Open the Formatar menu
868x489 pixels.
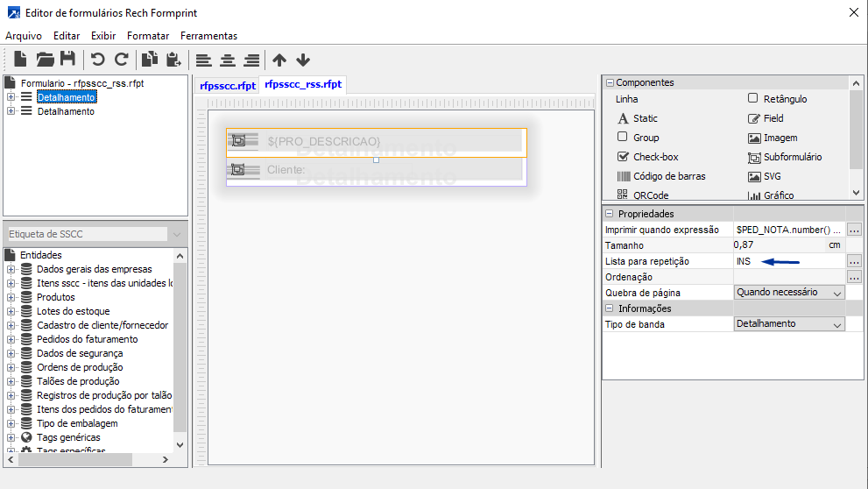148,35
